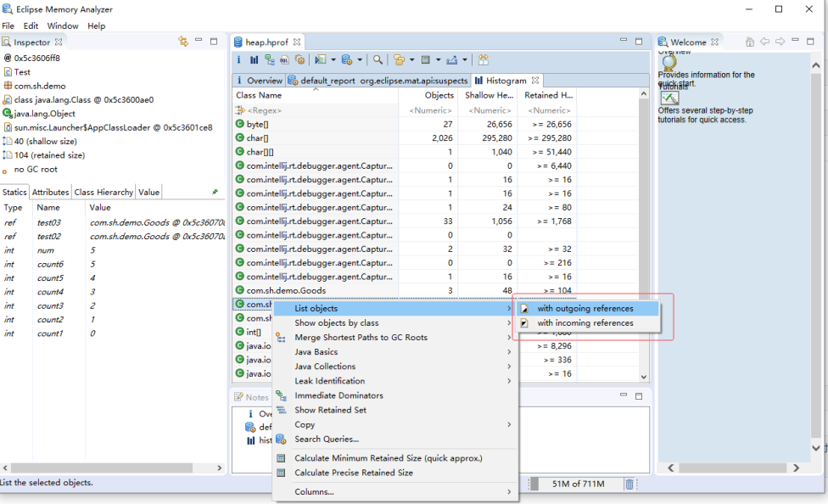Select Immediate Dominators menu entry

point(395,395)
